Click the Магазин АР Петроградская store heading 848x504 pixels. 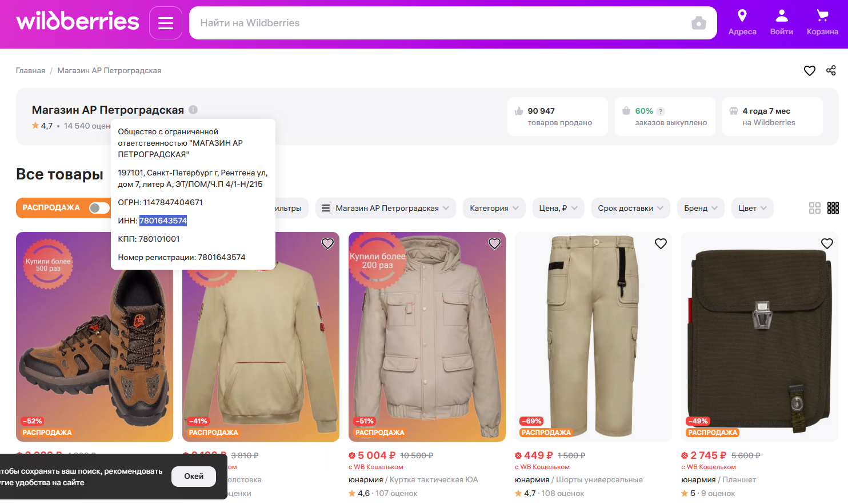[x=108, y=110]
